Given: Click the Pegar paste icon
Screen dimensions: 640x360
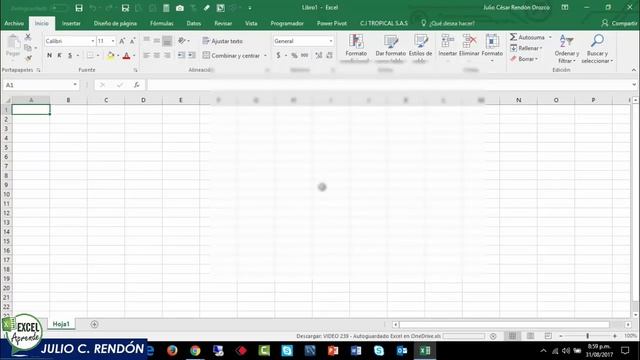Looking at the screenshot, I should pos(13,42).
